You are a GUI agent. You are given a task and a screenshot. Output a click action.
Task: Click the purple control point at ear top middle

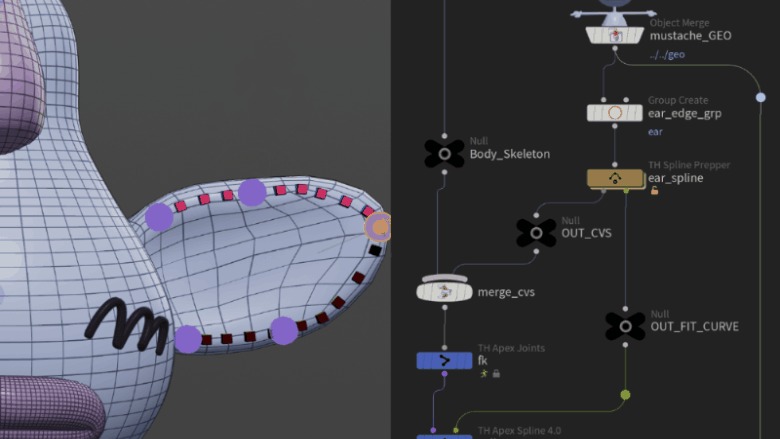[252, 192]
